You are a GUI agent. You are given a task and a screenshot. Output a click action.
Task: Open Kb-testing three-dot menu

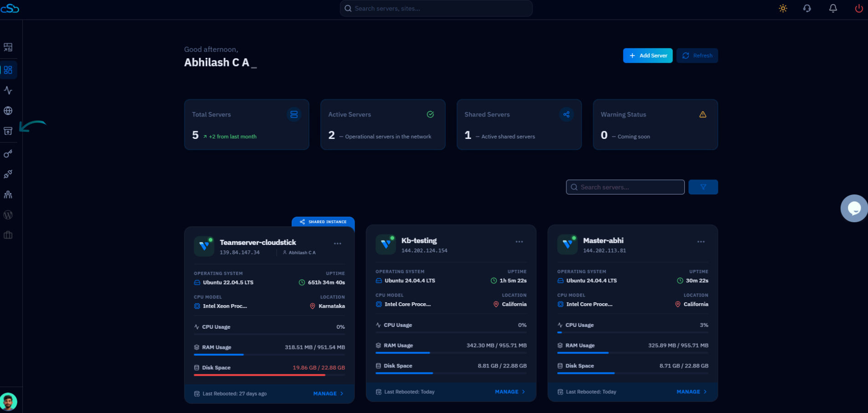(x=519, y=242)
